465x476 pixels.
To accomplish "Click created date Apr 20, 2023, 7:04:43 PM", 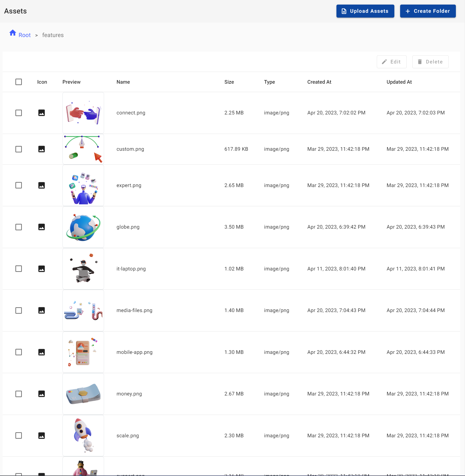I will click(336, 310).
